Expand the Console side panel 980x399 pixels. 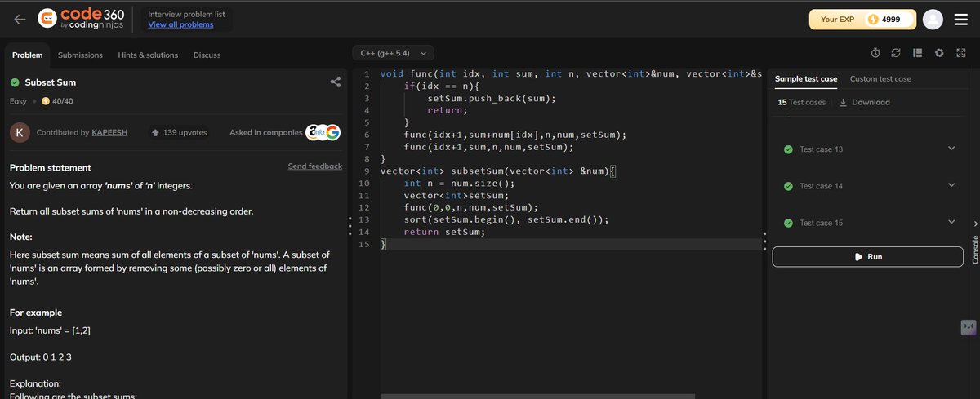(x=974, y=241)
